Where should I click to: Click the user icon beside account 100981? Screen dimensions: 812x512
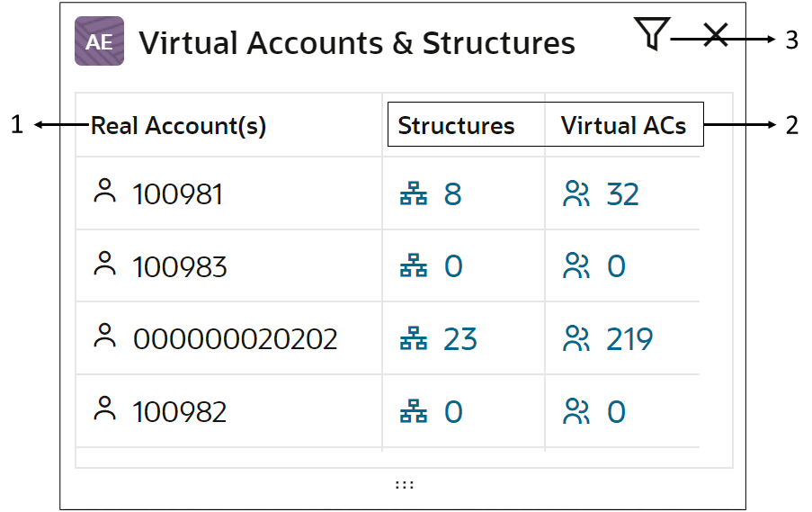pyautogui.click(x=104, y=192)
